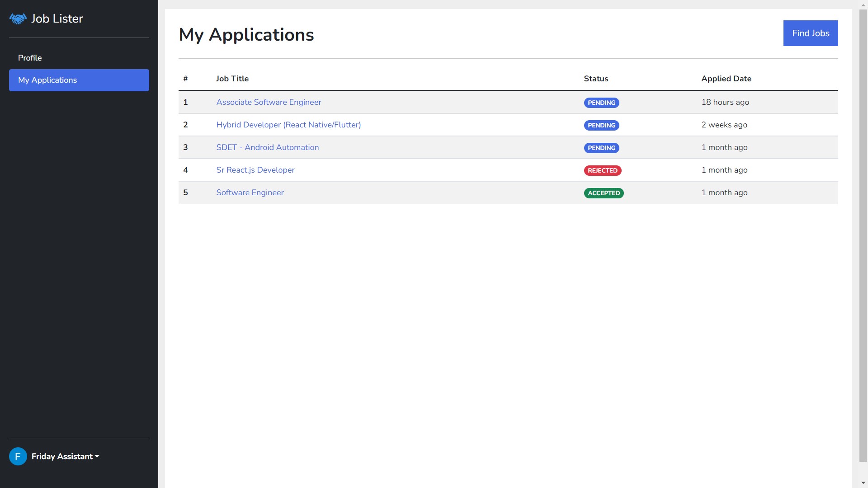Click the Job Lister brand title text
The height and width of the screenshot is (488, 868).
pos(57,19)
